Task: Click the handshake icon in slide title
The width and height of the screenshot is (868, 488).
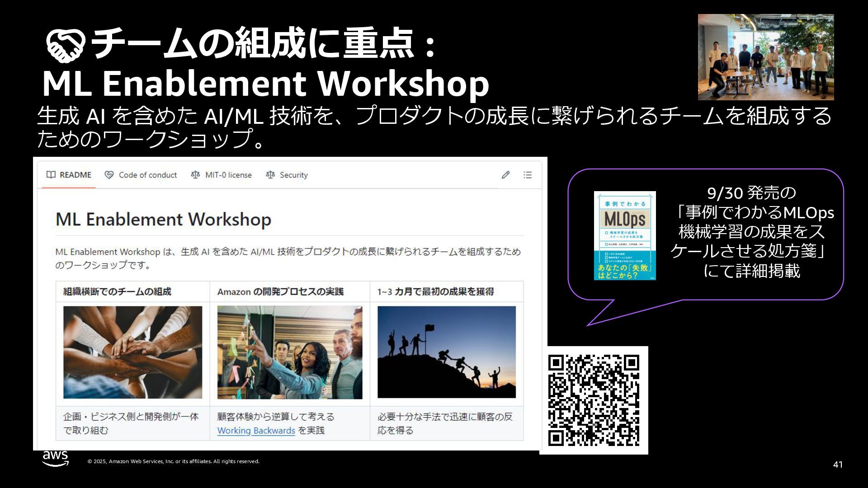Action: [x=66, y=46]
